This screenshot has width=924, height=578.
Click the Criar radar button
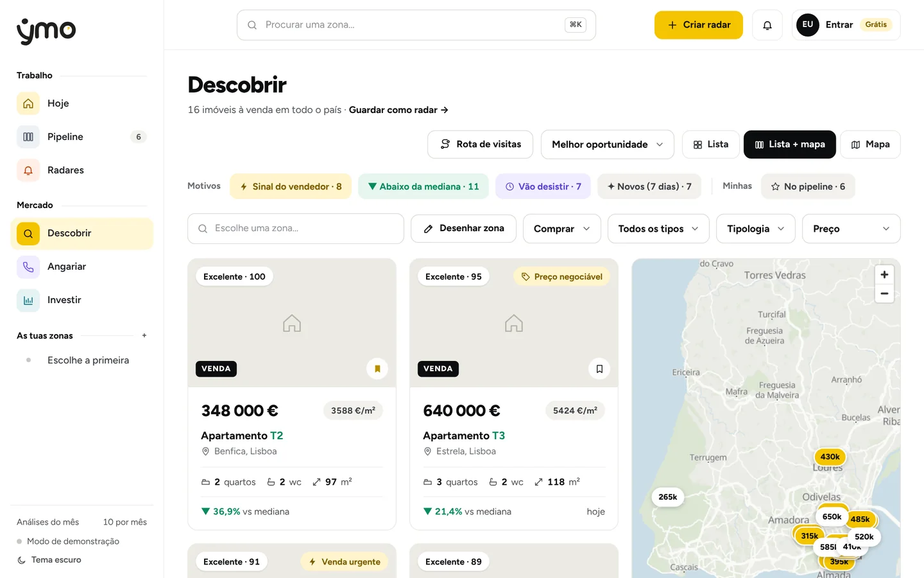pyautogui.click(x=698, y=25)
